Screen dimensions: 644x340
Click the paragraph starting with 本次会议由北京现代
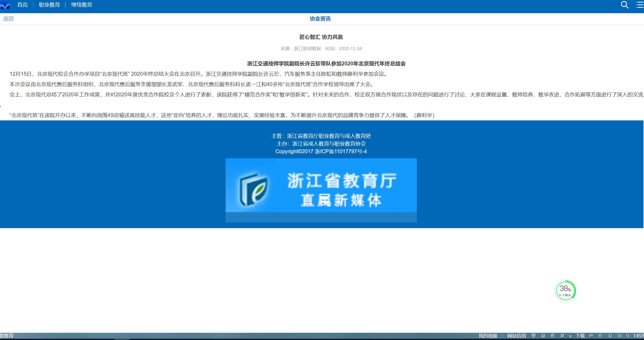coord(192,84)
